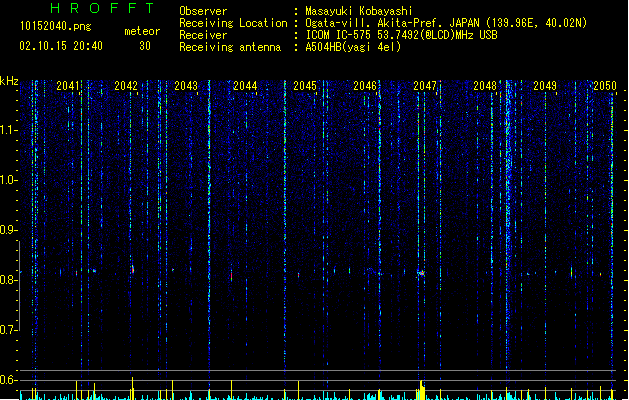Click the Receiving antenna label

230,47
